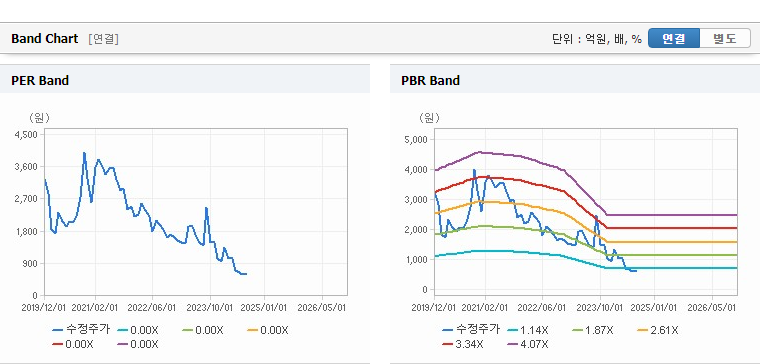The height and width of the screenshot is (364, 760).
Task: Click the PER Band heading
Action: point(40,80)
